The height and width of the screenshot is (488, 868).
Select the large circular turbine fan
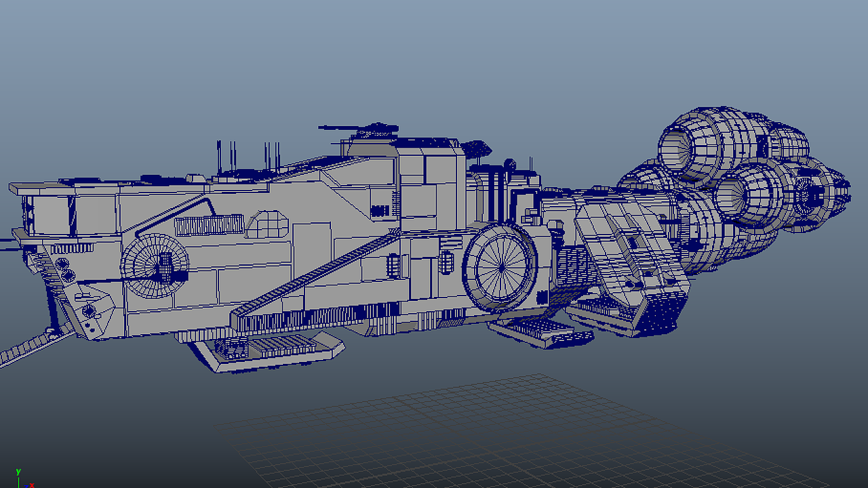point(500,268)
